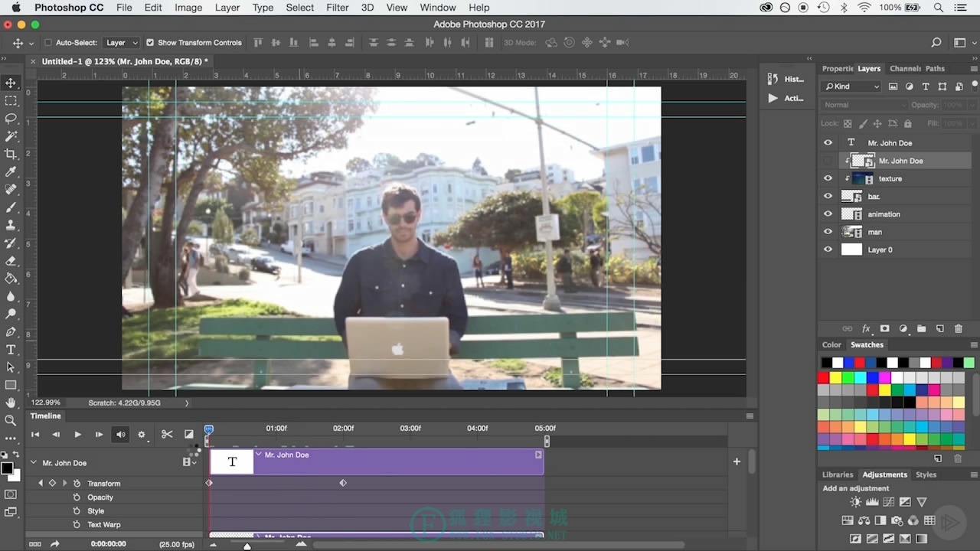Screen dimensions: 980x551
Task: Activate the Horizontal Type tool
Action: (11, 350)
